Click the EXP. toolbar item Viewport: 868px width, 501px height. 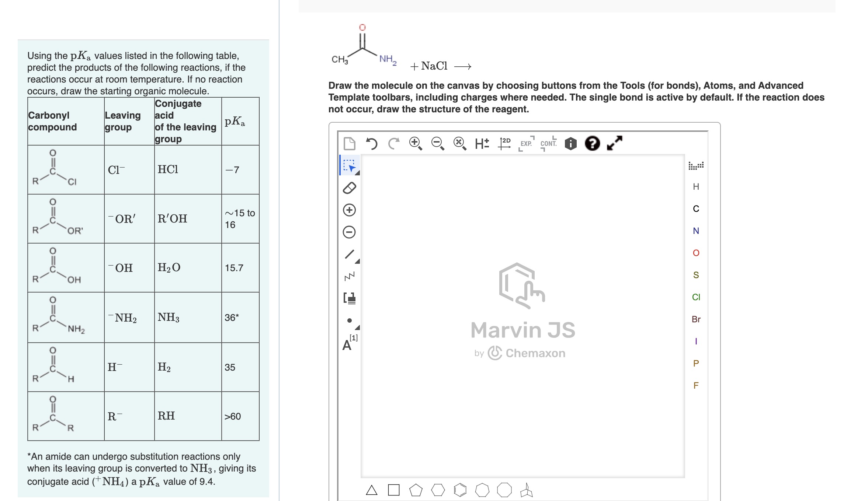[526, 144]
